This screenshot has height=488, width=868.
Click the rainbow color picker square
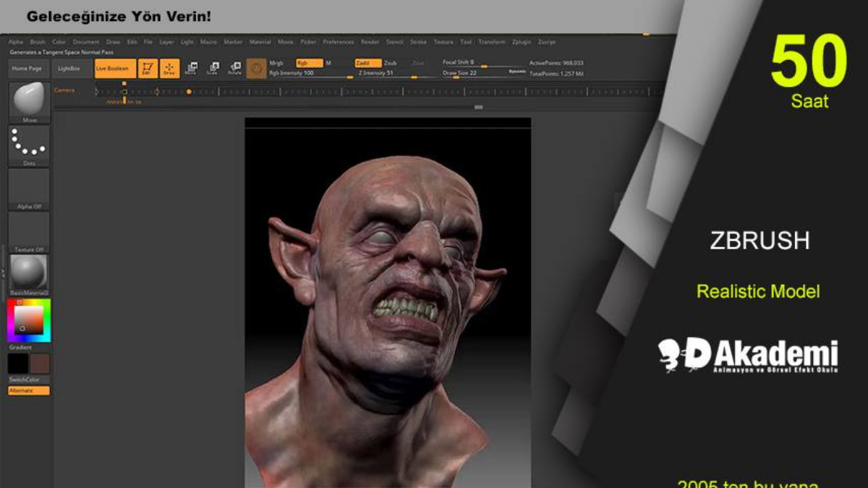[x=29, y=320]
